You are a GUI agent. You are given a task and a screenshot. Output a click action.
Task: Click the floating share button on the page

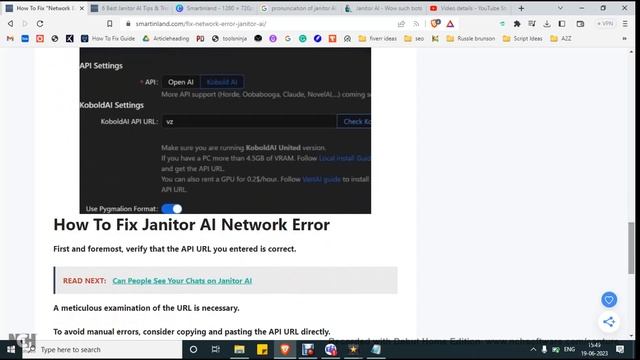[x=609, y=322]
